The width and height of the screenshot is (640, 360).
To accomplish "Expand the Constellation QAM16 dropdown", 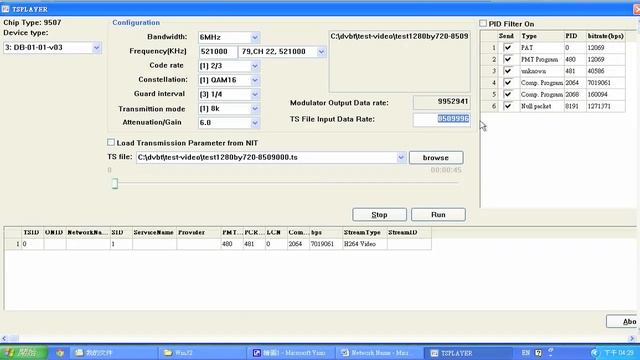I will click(x=255, y=80).
